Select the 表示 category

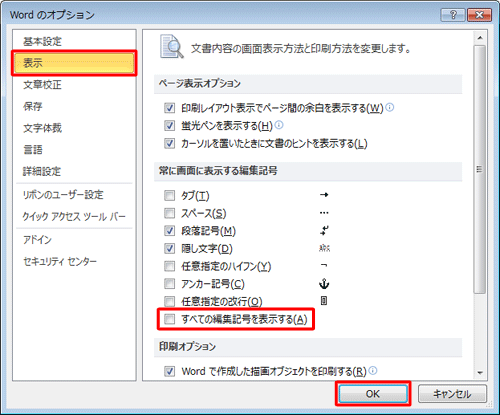[74, 63]
